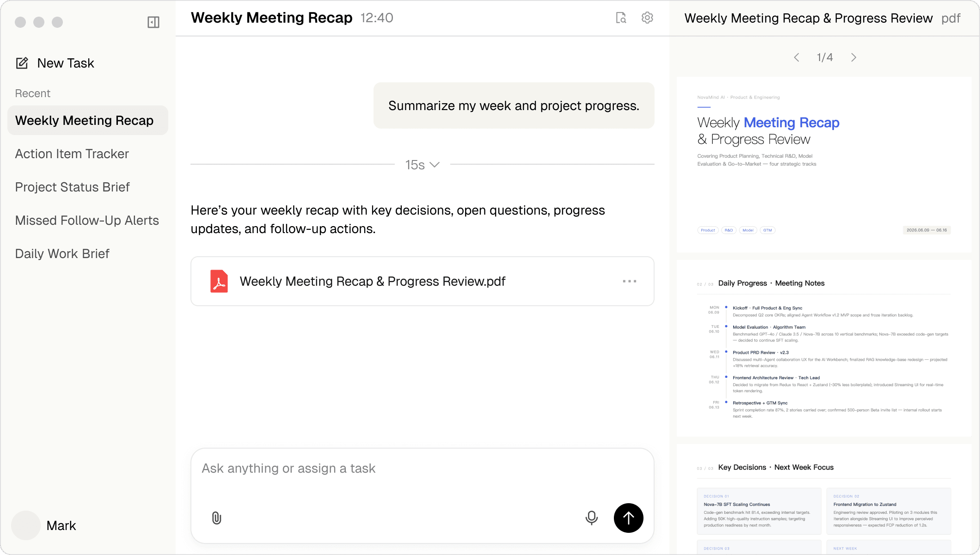Click the Model tag on cover page
The width and height of the screenshot is (980, 555).
(x=748, y=230)
